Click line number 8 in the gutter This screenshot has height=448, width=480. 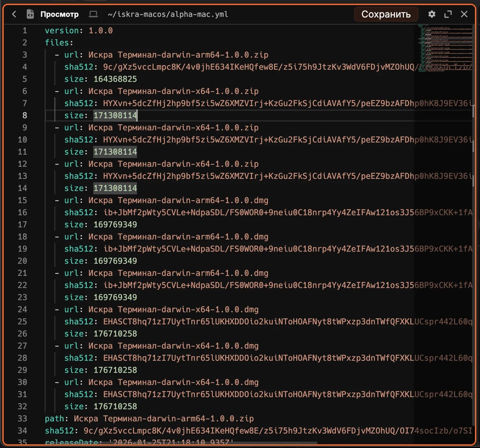(25, 116)
